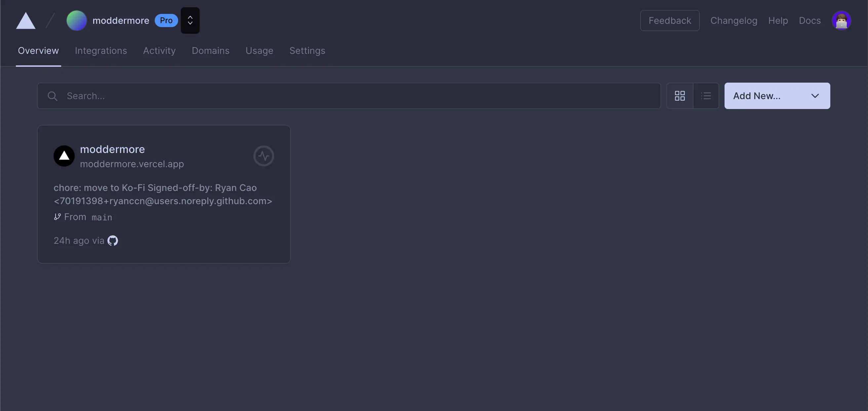Visit moddermore.vercel.app domain link

[x=132, y=164]
